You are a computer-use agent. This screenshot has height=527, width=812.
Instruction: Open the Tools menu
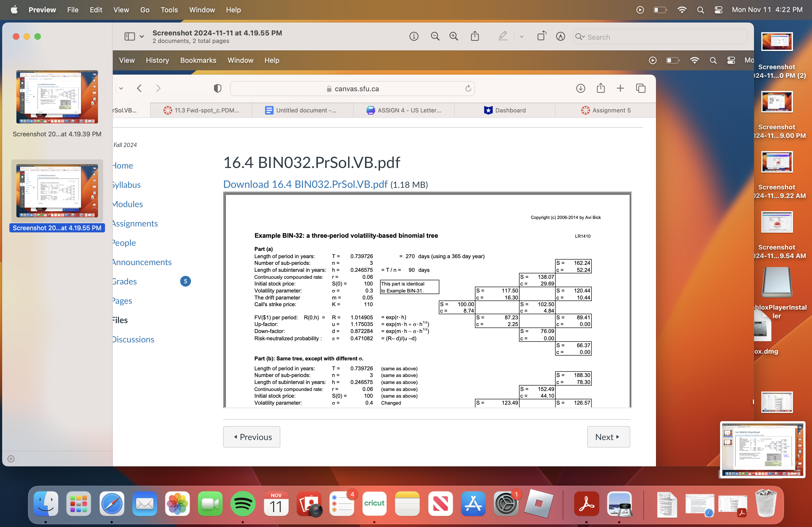(169, 10)
